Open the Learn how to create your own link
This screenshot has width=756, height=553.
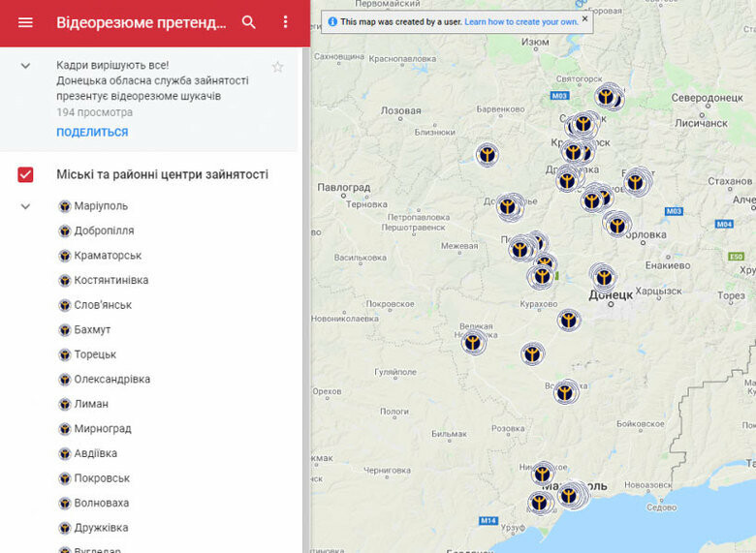[x=520, y=20]
